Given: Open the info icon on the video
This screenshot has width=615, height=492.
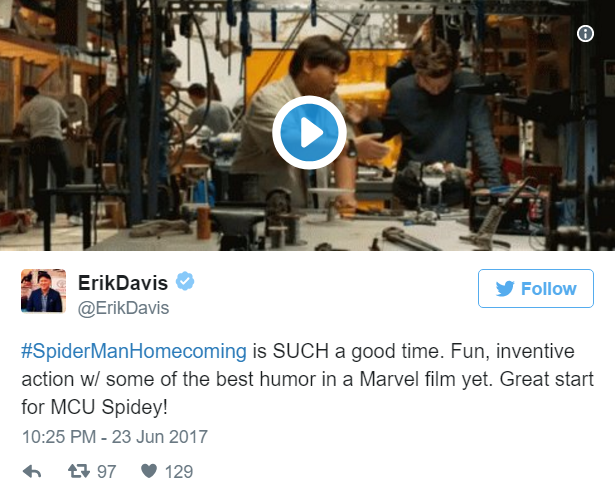Looking at the screenshot, I should pyautogui.click(x=585, y=33).
